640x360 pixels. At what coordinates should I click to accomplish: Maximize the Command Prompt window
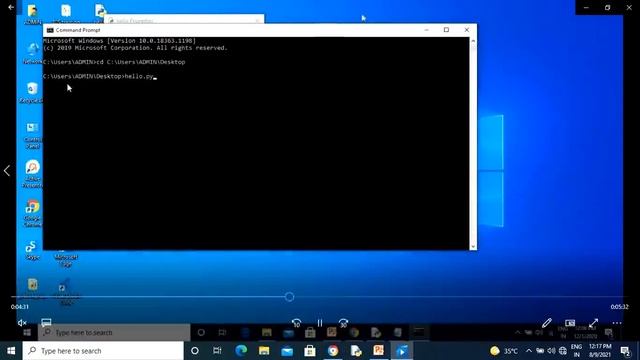click(x=446, y=30)
